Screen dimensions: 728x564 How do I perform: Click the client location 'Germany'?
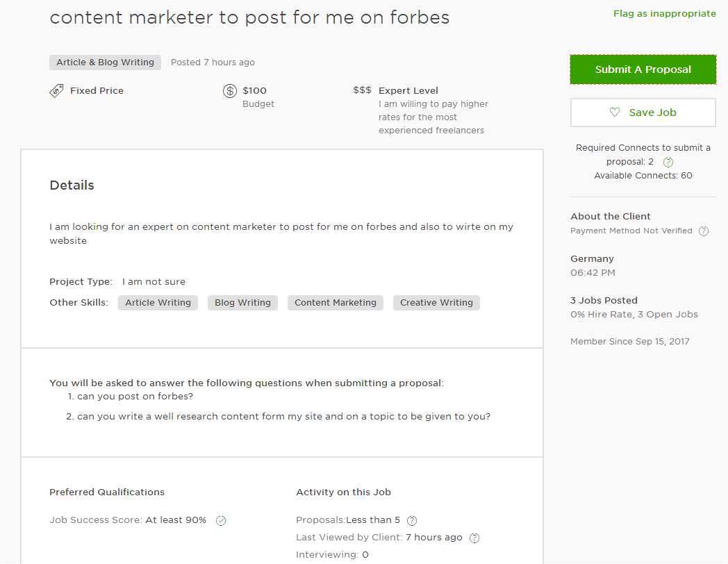click(x=592, y=258)
